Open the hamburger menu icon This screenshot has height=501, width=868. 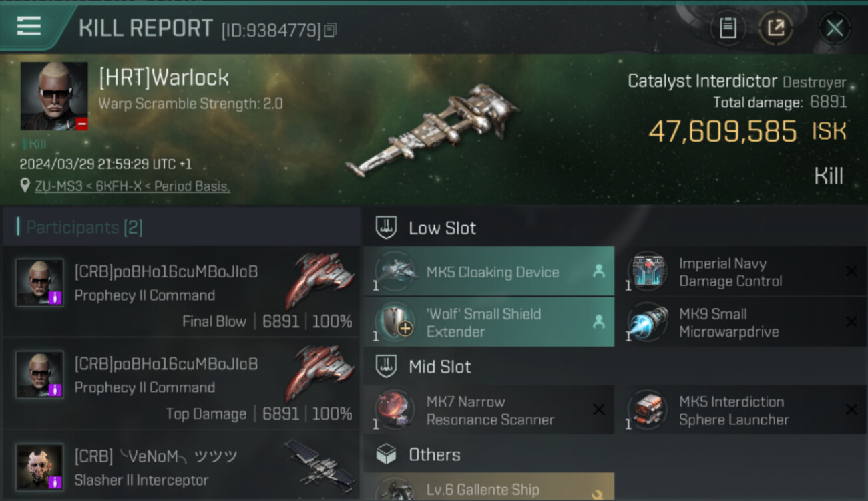pyautogui.click(x=29, y=26)
